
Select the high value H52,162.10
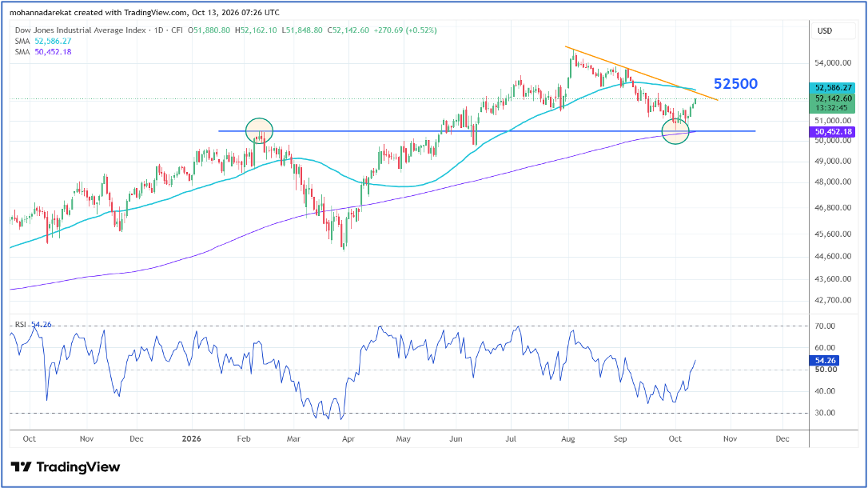(x=256, y=30)
